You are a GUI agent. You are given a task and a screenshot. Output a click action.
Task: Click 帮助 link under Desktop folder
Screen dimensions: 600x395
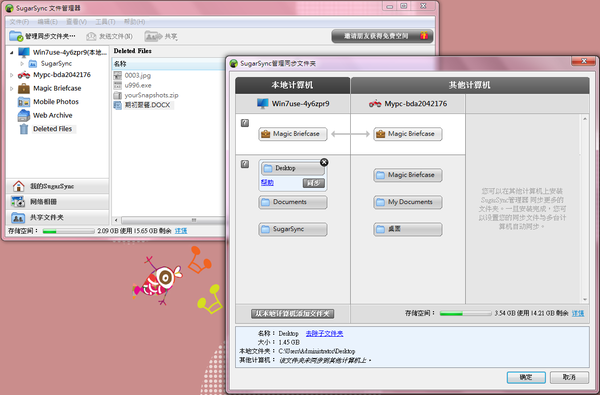click(267, 183)
